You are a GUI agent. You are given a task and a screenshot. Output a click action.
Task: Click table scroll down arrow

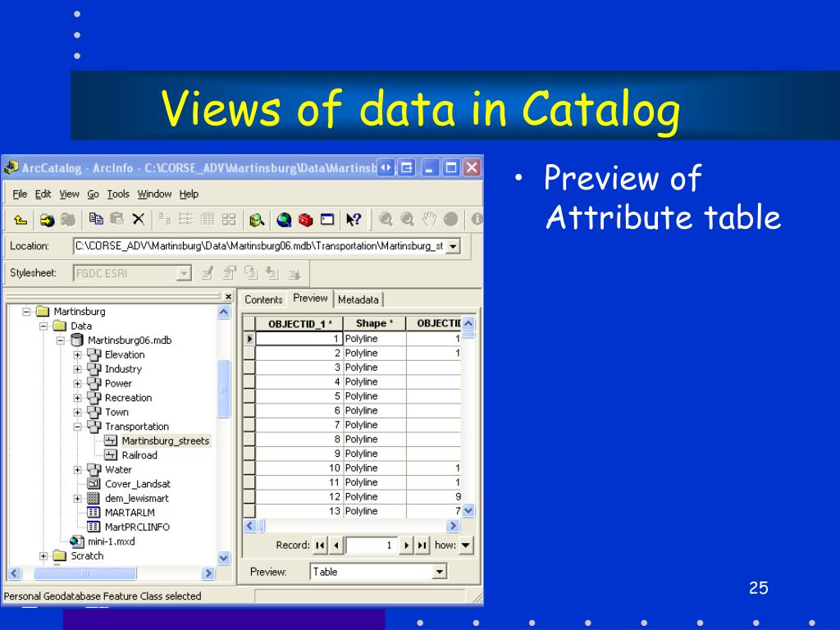(x=468, y=510)
